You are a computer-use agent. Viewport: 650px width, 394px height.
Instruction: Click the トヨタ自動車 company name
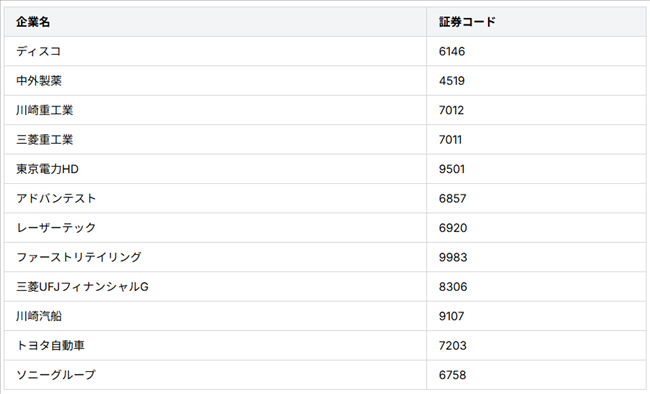tap(50, 346)
